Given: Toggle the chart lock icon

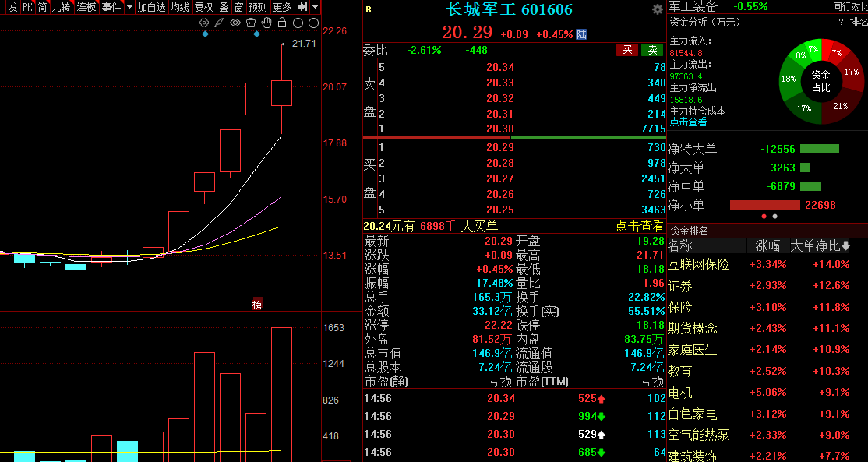Looking at the screenshot, I should click(282, 23).
